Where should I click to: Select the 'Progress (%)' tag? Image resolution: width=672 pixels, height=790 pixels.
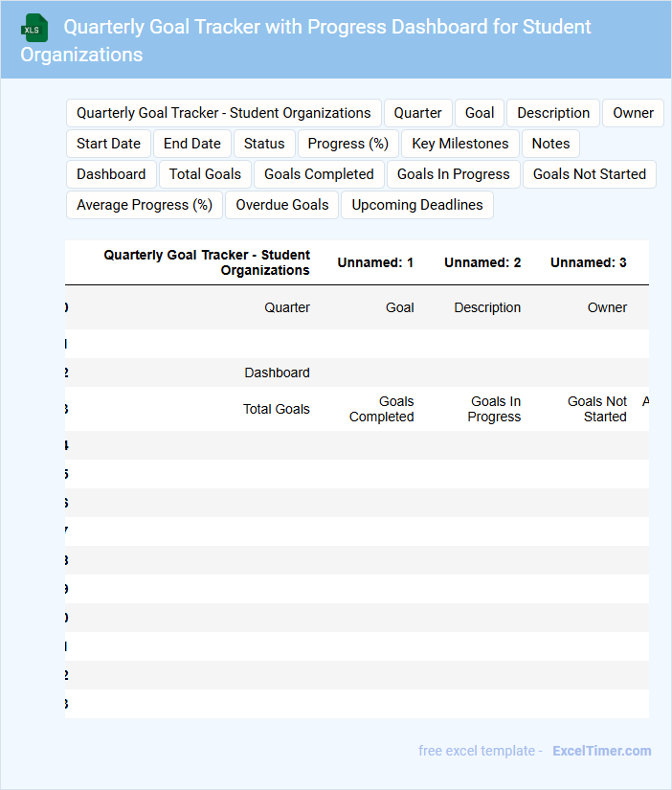[347, 144]
